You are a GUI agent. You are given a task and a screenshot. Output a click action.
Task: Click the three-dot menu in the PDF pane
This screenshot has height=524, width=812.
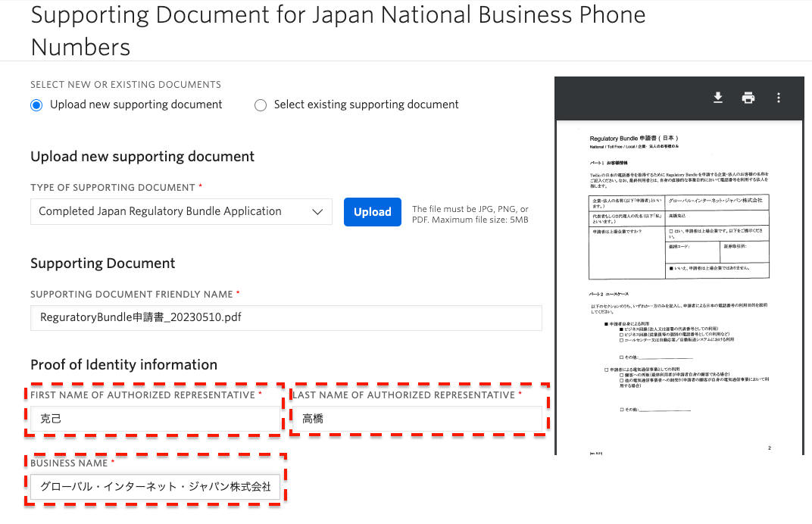tap(779, 97)
